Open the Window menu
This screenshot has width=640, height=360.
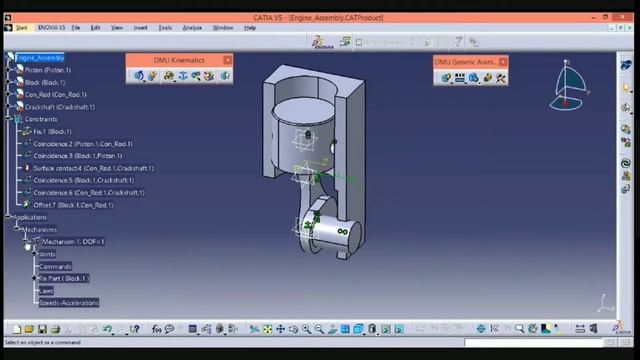point(223,28)
